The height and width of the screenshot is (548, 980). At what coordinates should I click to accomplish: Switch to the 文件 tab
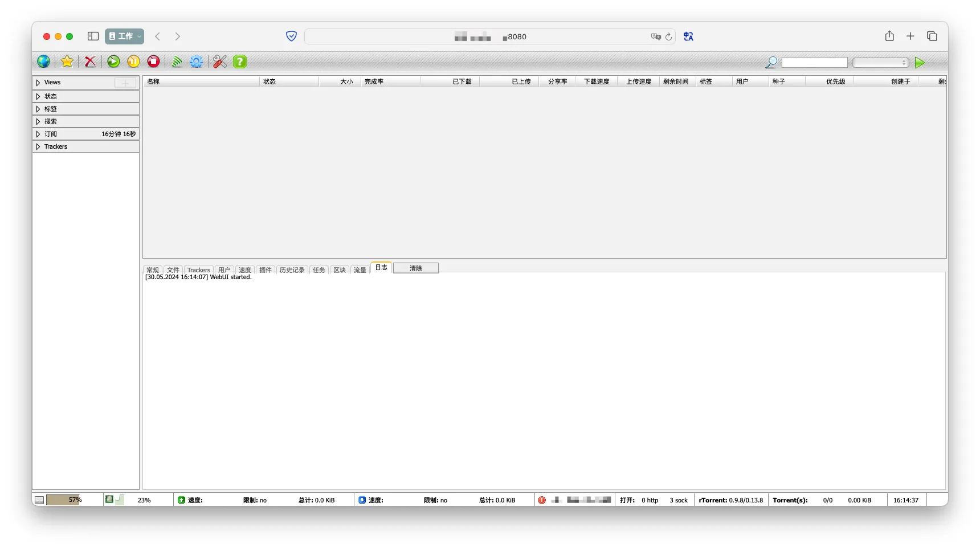coord(173,270)
